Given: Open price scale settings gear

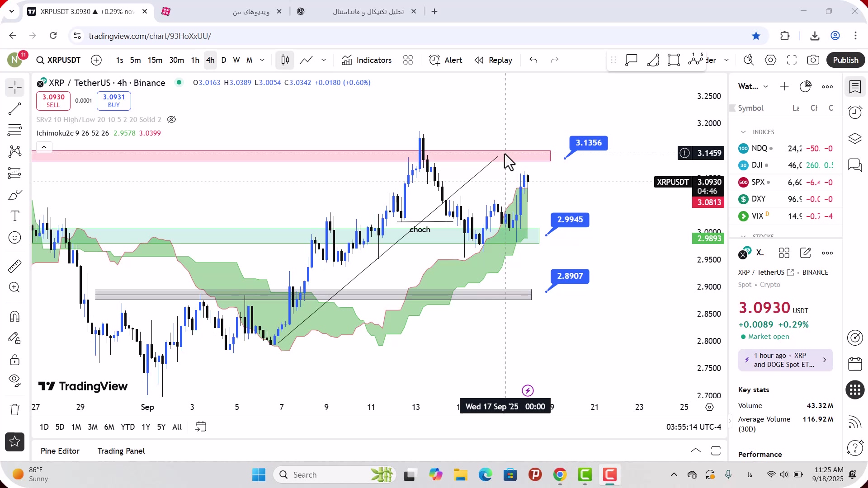Looking at the screenshot, I should coord(710,407).
